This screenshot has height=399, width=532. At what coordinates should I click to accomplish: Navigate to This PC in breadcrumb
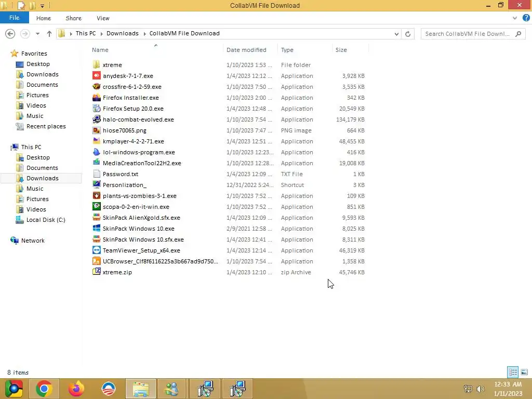point(86,33)
